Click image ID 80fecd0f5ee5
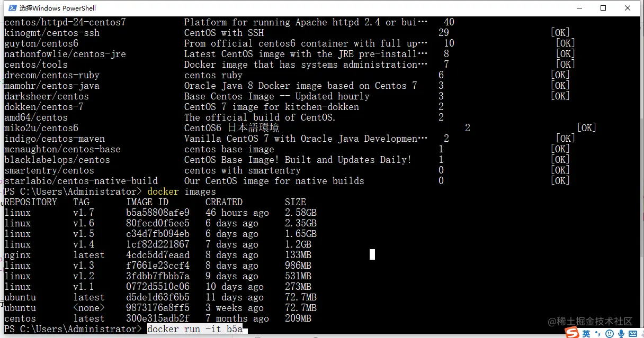Image resolution: width=644 pixels, height=338 pixels. point(158,223)
